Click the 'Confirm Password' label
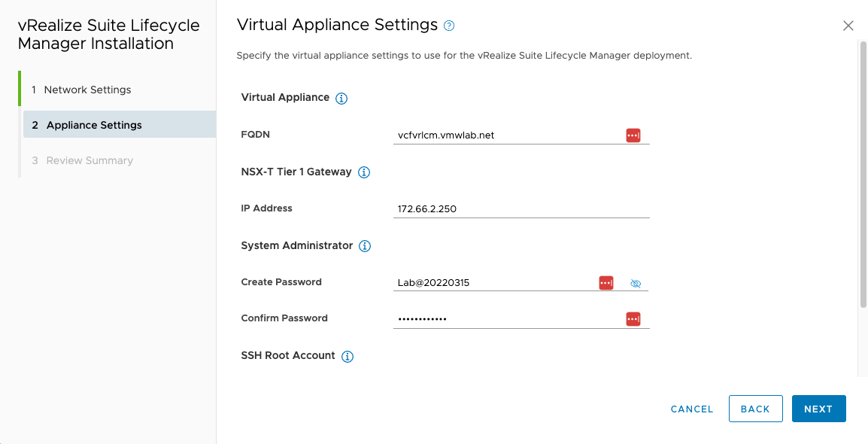The height and width of the screenshot is (444, 868). 284,318
